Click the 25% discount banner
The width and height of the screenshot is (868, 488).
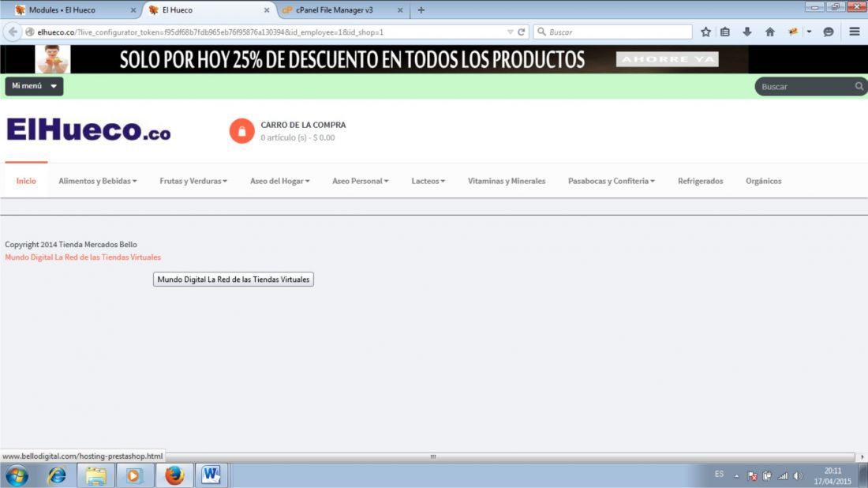(x=352, y=59)
